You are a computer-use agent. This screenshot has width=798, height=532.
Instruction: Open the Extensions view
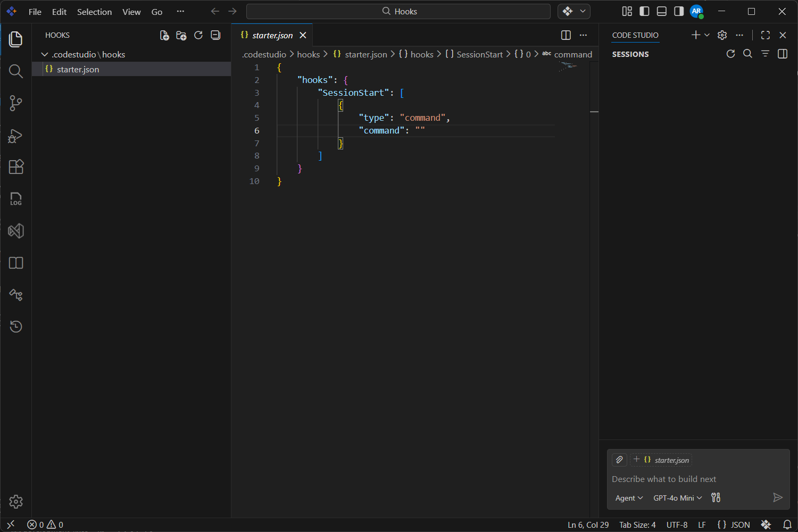pos(16,167)
